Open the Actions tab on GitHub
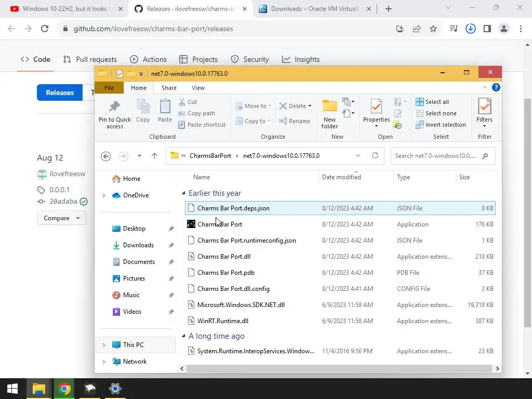 coord(148,59)
